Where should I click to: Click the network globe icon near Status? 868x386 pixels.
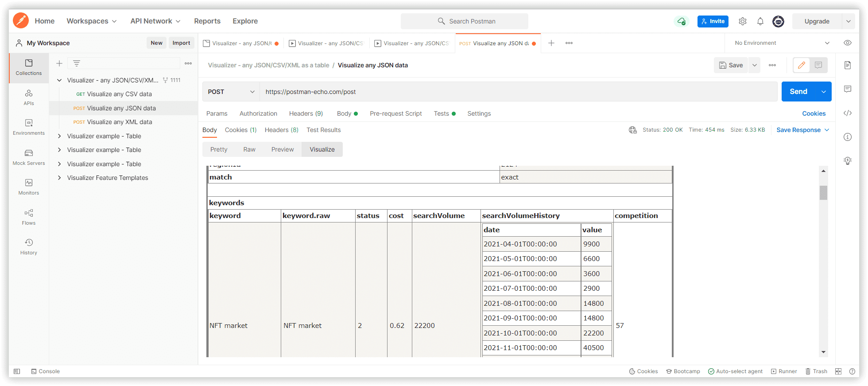[633, 130]
